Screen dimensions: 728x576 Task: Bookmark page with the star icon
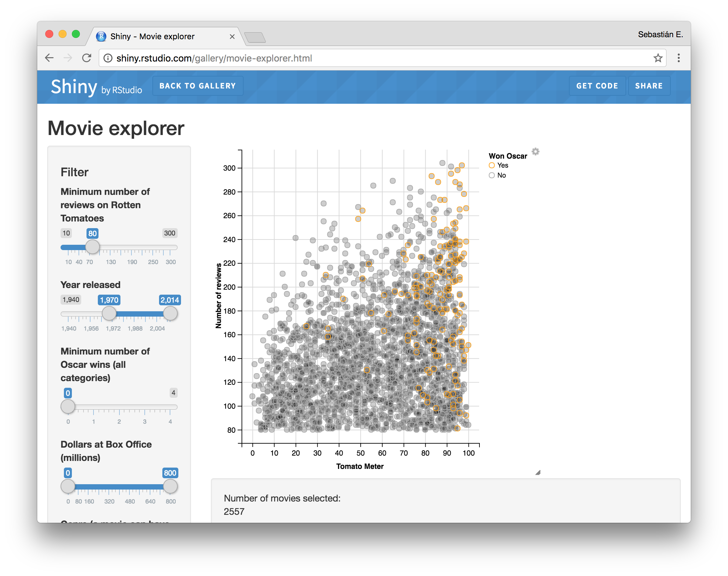click(x=658, y=58)
